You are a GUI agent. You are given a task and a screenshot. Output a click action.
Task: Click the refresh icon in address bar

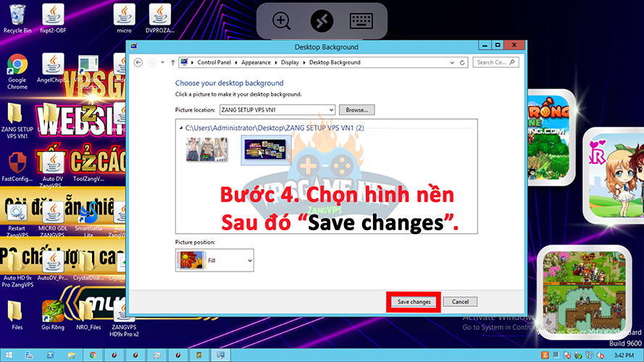464,62
